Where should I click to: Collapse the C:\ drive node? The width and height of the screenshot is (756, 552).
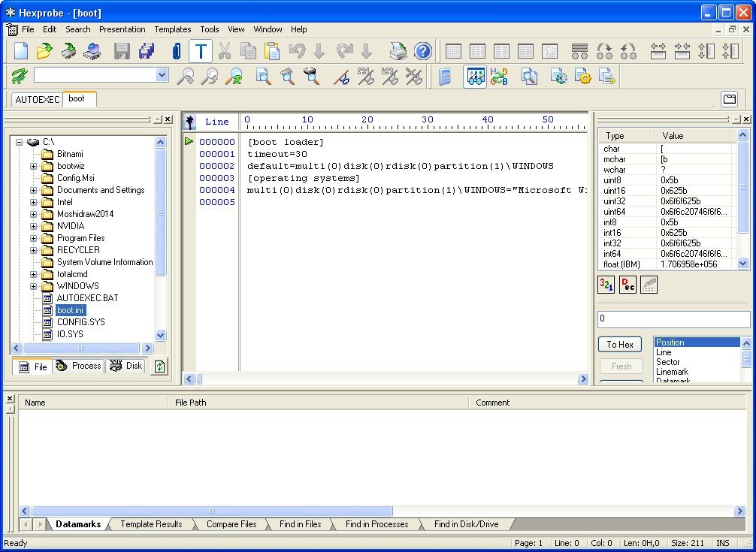(x=20, y=142)
